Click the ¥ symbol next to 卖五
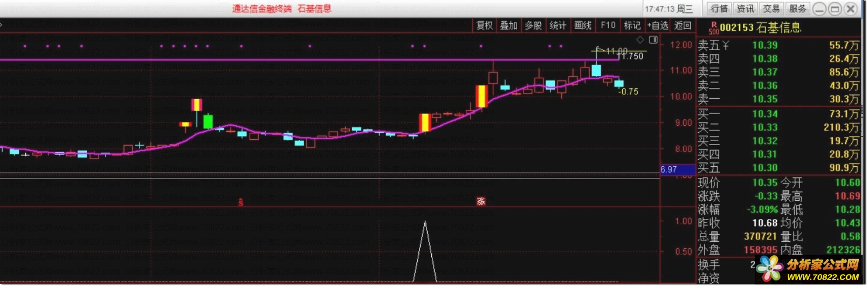The image size is (868, 286). 725,45
